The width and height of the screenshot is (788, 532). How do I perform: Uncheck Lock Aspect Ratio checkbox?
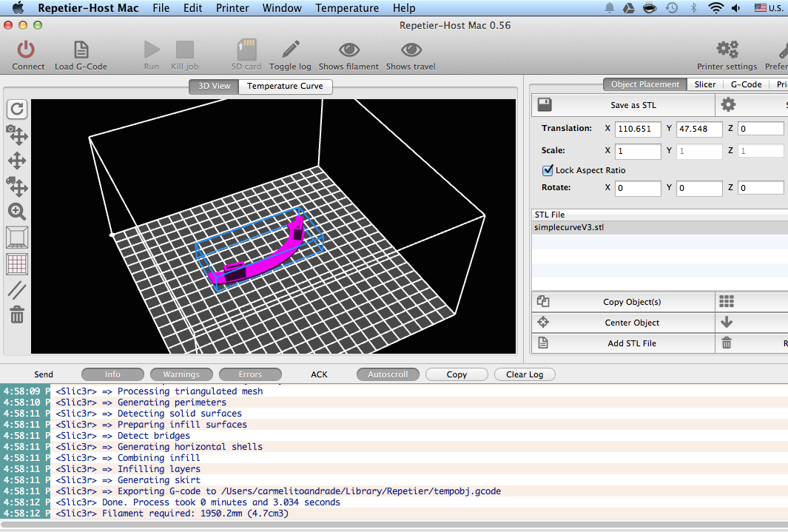[548, 170]
